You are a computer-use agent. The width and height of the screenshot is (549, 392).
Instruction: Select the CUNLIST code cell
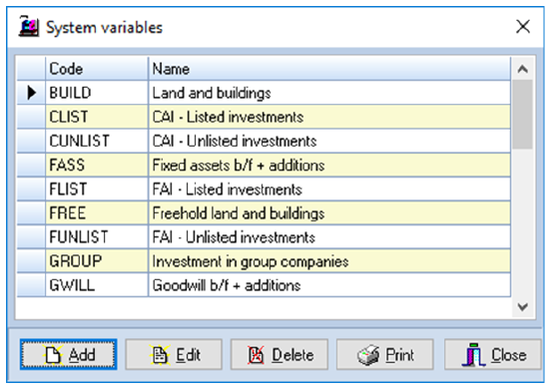pos(97,141)
